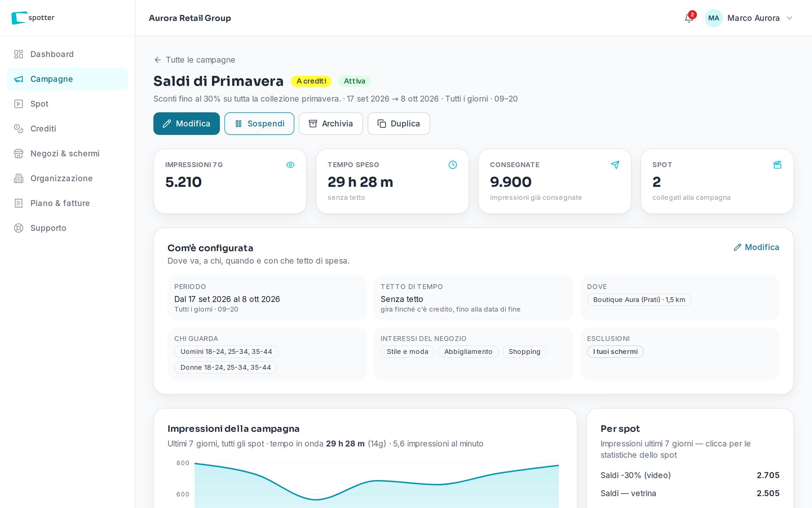Image resolution: width=812 pixels, height=508 pixels.
Task: Click the paper plane icon on Consegnate
Action: pyautogui.click(x=615, y=165)
